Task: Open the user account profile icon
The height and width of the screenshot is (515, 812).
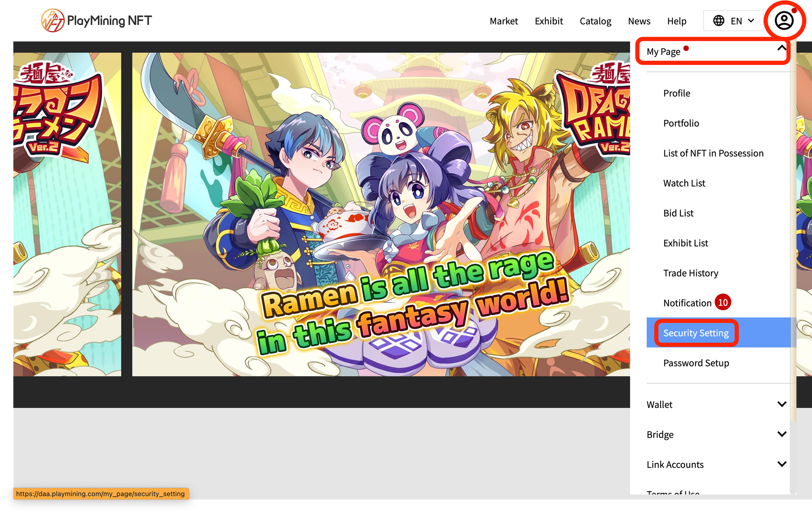Action: (784, 21)
